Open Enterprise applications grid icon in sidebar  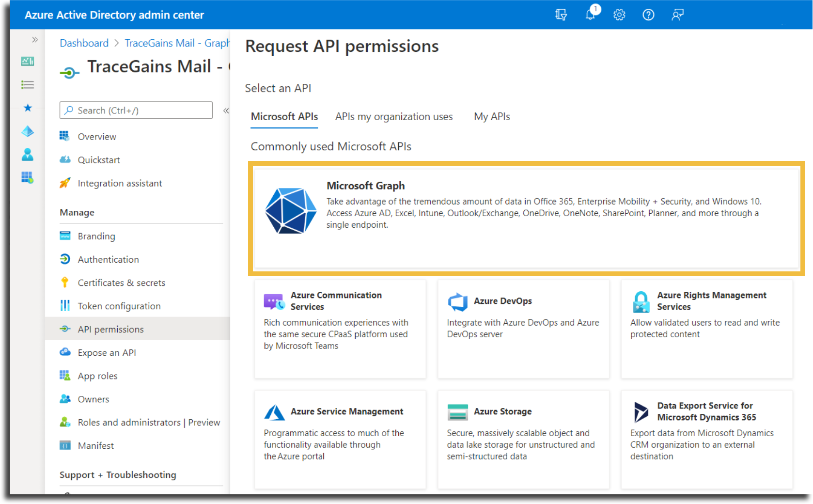[28, 177]
